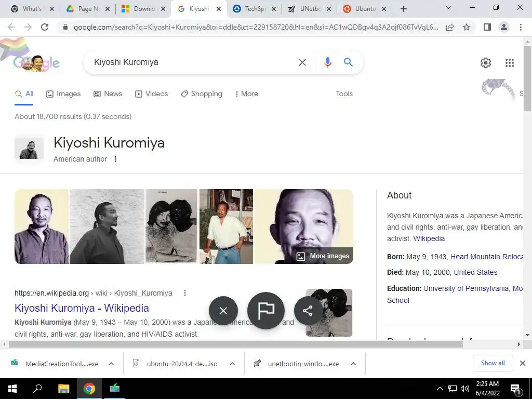Expand MediaCreationTool download options
This screenshot has width=532, height=399.
coord(111,364)
